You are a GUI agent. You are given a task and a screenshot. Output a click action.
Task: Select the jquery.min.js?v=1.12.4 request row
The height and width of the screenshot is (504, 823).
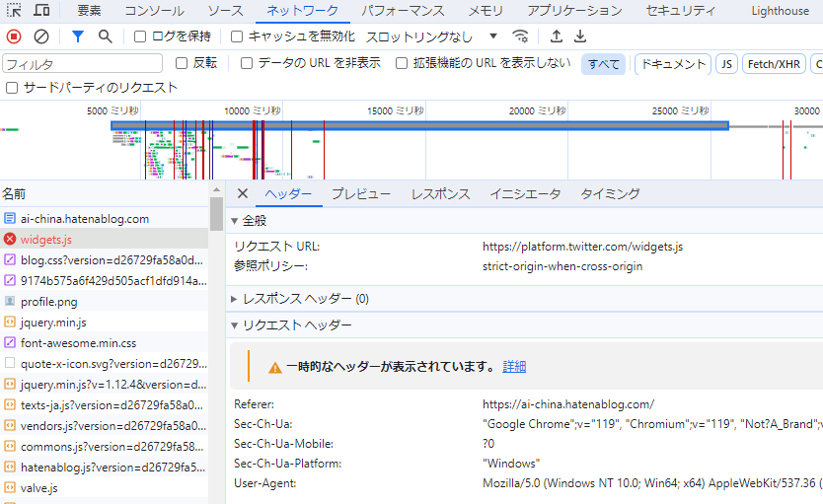tap(105, 384)
